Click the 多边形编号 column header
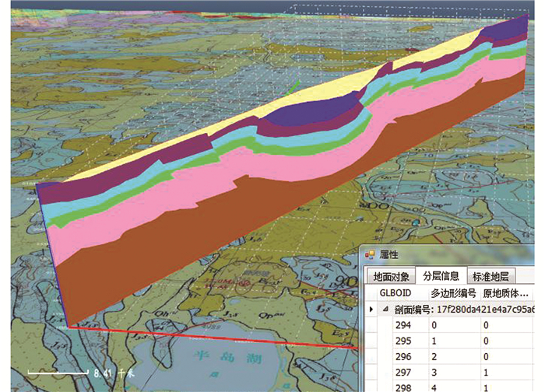Screen dimensions: 545x392 [453, 293]
